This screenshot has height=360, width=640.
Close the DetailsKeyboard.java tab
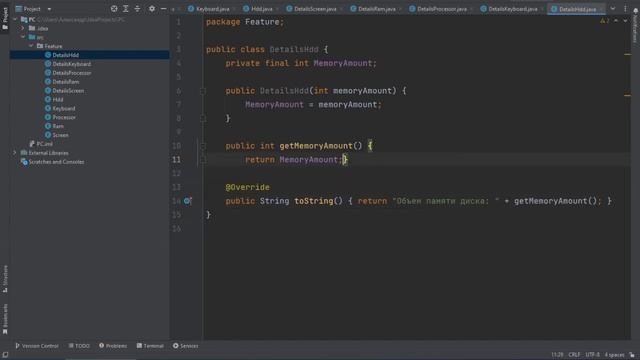(x=542, y=9)
